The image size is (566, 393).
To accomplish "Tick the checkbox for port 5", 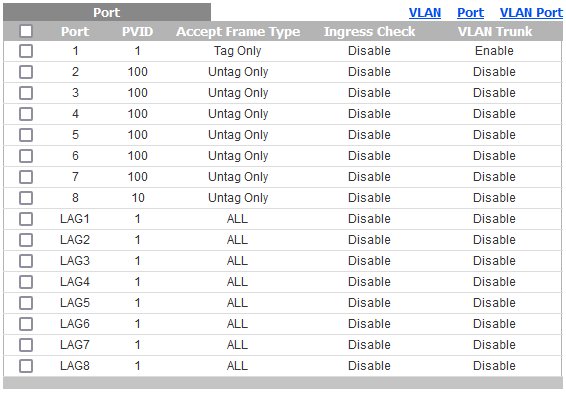I will [x=26, y=135].
